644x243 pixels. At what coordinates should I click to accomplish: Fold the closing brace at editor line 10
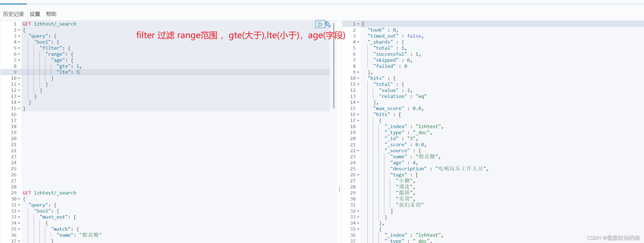click(19, 78)
